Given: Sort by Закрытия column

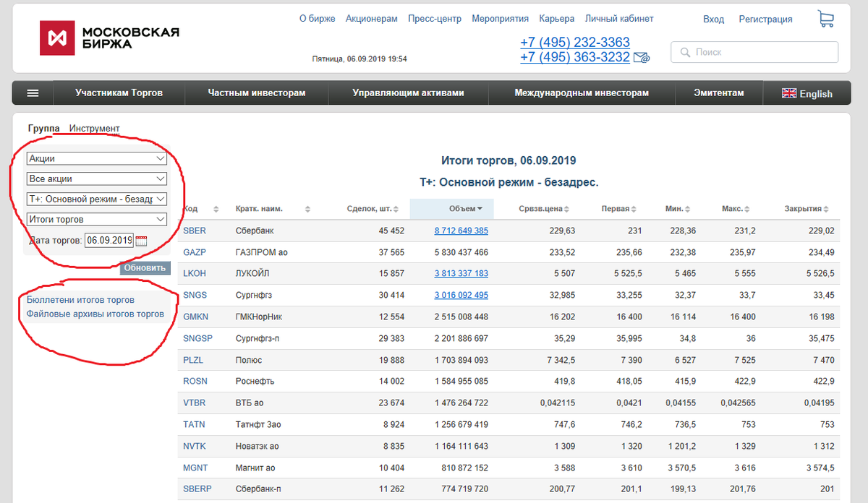Looking at the screenshot, I should pyautogui.click(x=807, y=209).
